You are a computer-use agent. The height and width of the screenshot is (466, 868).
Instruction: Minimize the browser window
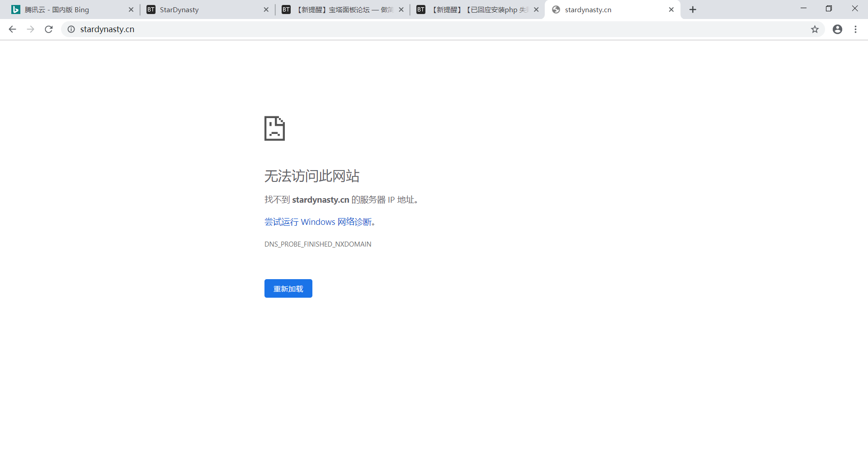pos(804,9)
